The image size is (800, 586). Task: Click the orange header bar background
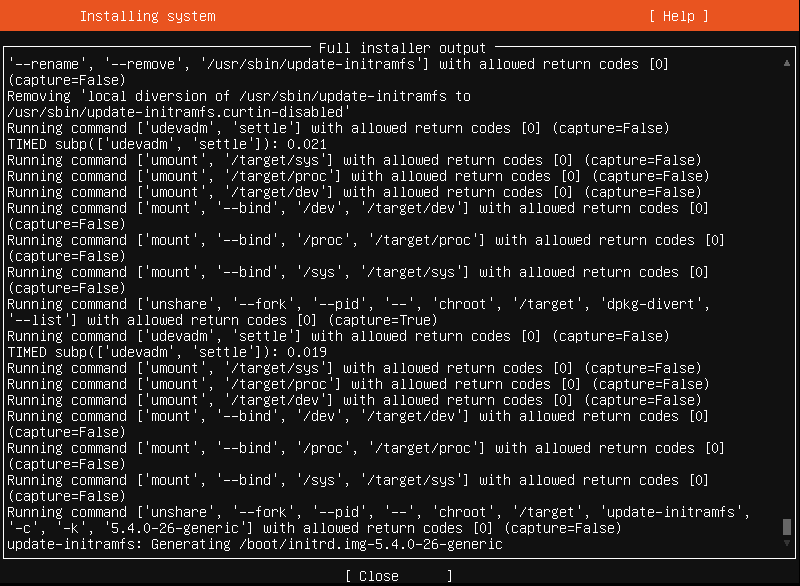click(408, 15)
